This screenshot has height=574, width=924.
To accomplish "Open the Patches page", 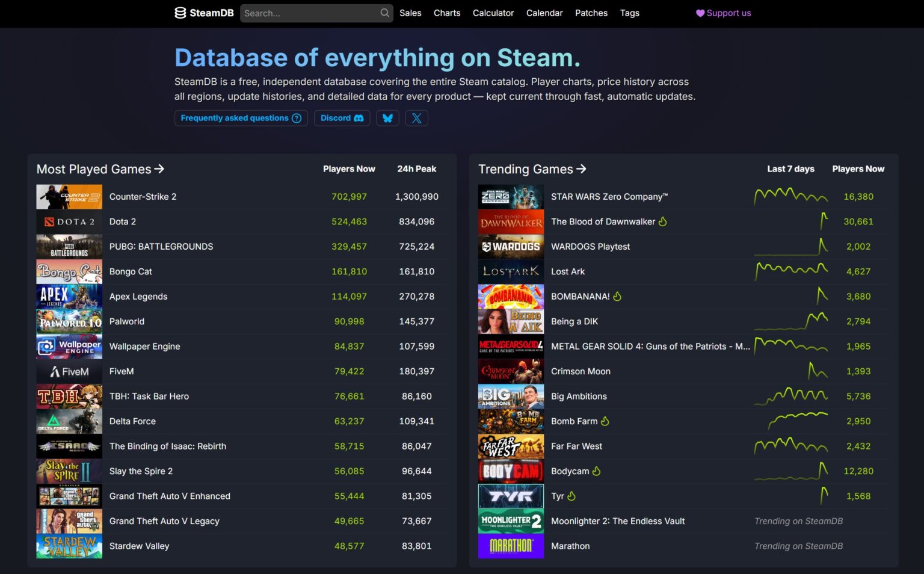I will coord(591,13).
